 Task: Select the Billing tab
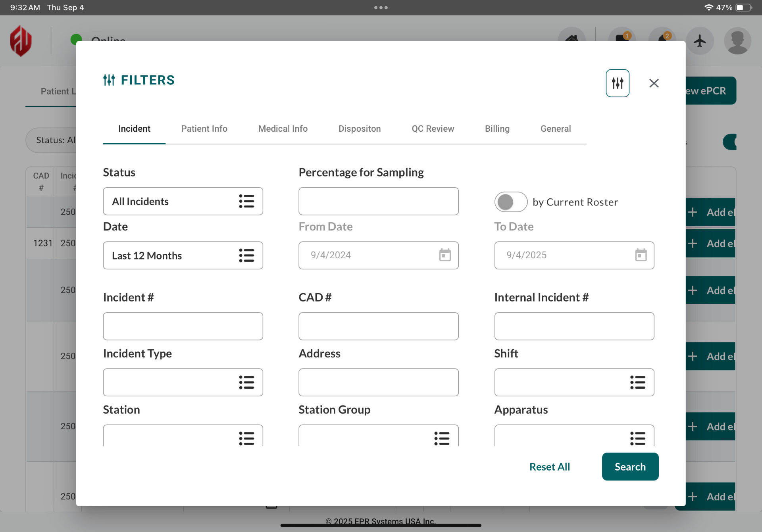tap(497, 129)
